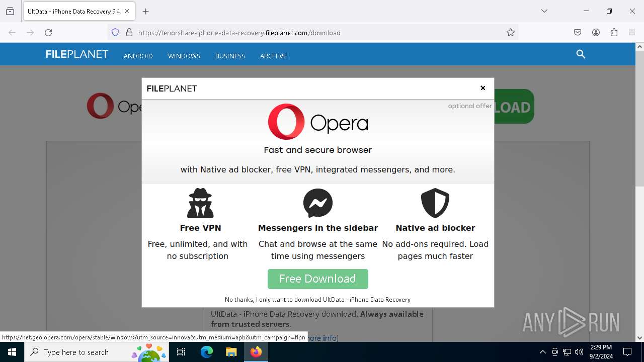This screenshot has height=362, width=644.
Task: Open Save to Pocket button
Action: point(578,33)
